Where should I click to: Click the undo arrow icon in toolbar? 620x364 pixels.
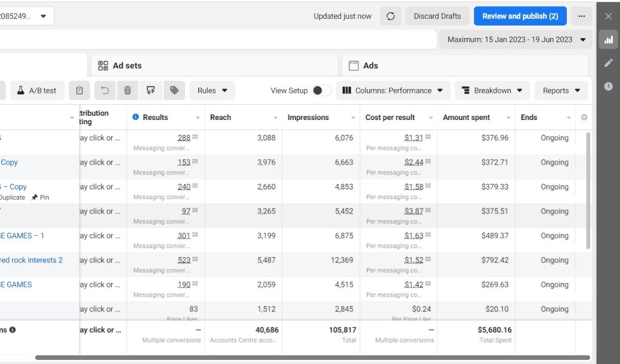105,90
